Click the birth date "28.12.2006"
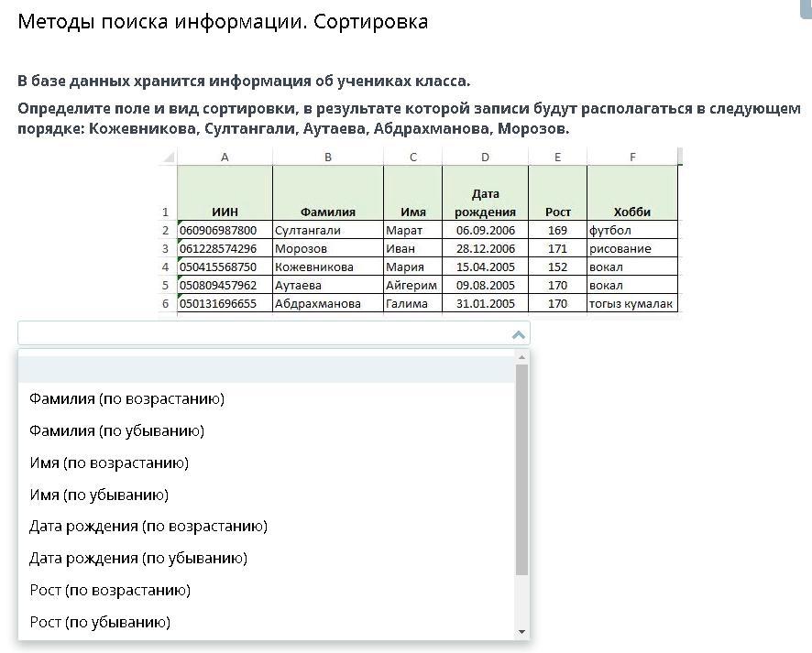 point(485,248)
